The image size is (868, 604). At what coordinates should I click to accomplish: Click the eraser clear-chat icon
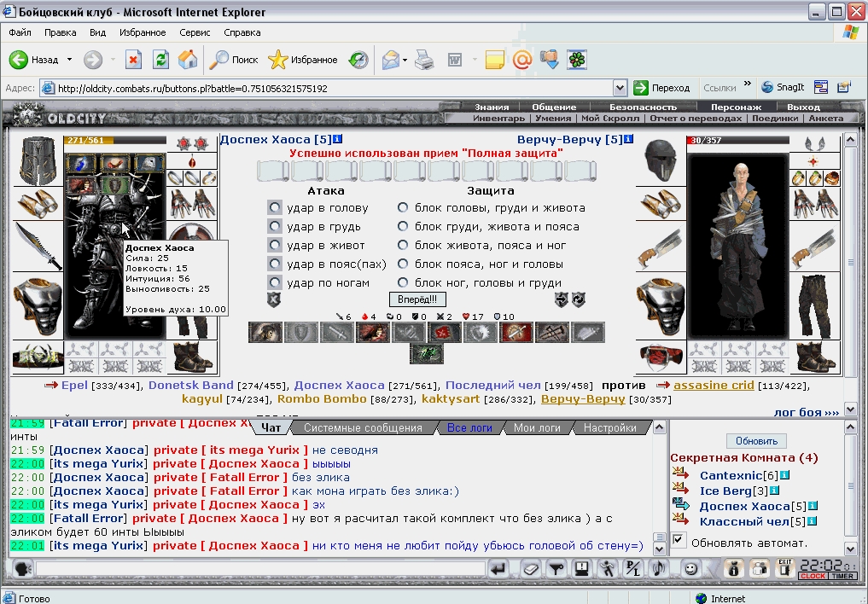pyautogui.click(x=531, y=569)
